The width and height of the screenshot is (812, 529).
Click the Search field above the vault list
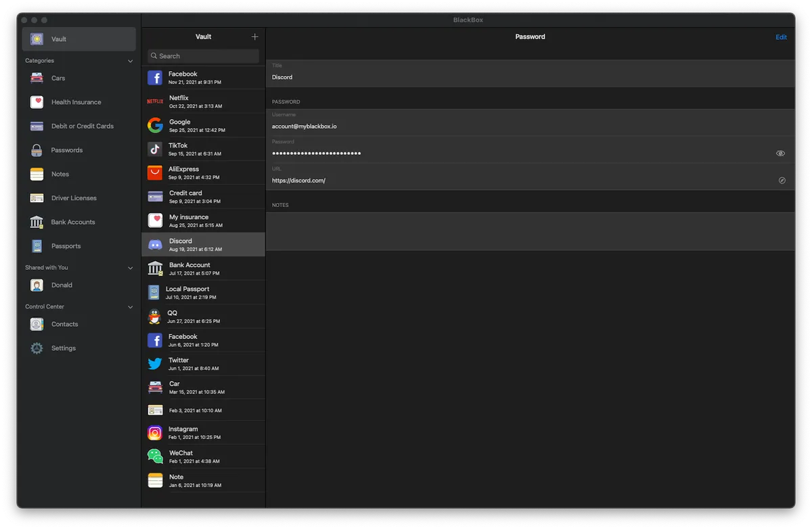[x=203, y=55]
